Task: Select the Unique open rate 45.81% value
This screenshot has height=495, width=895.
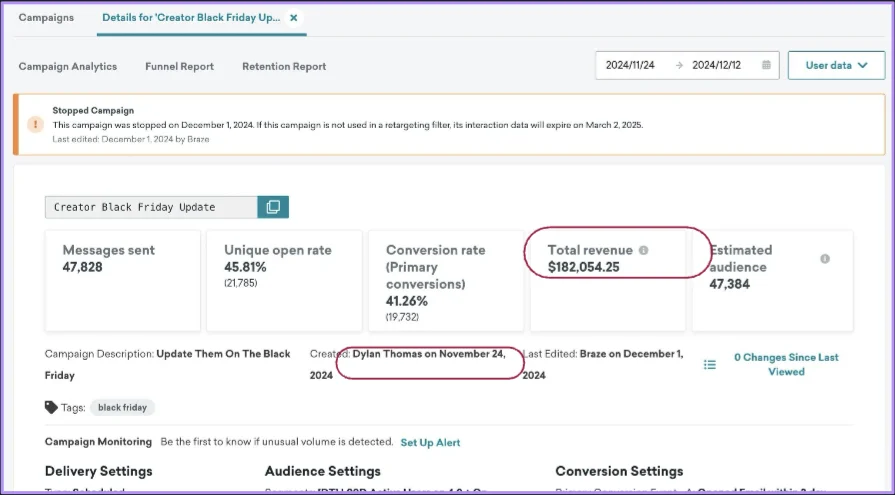Action: pyautogui.click(x=245, y=267)
